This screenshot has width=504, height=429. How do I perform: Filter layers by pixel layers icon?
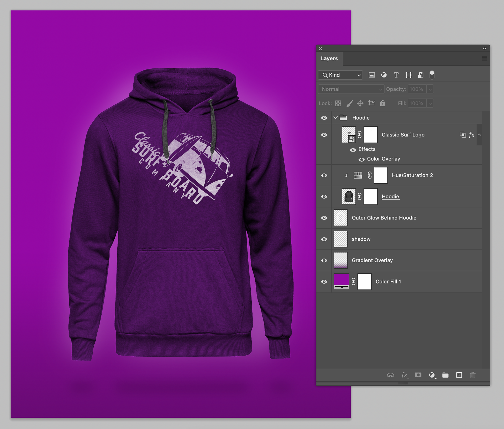point(372,75)
